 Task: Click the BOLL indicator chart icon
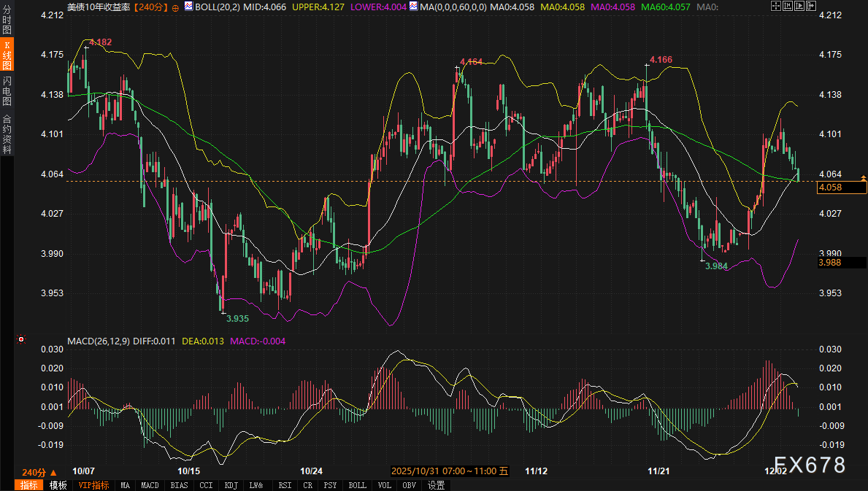(x=189, y=7)
